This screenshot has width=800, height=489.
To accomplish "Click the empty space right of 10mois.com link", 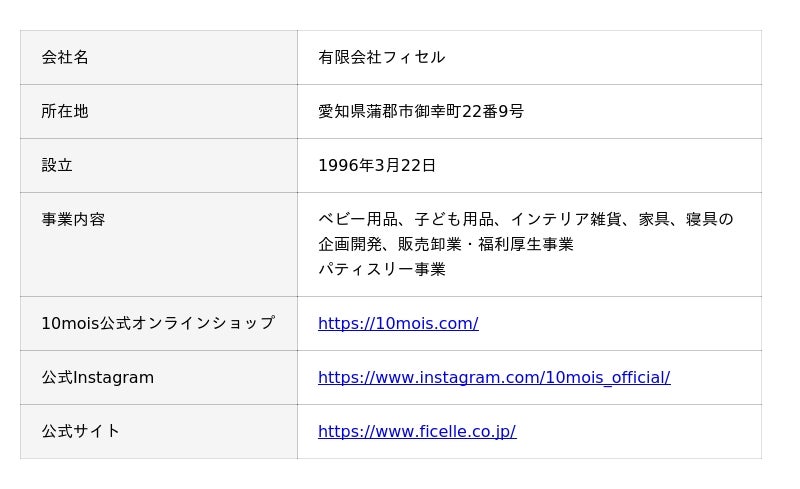I will tap(620, 323).
